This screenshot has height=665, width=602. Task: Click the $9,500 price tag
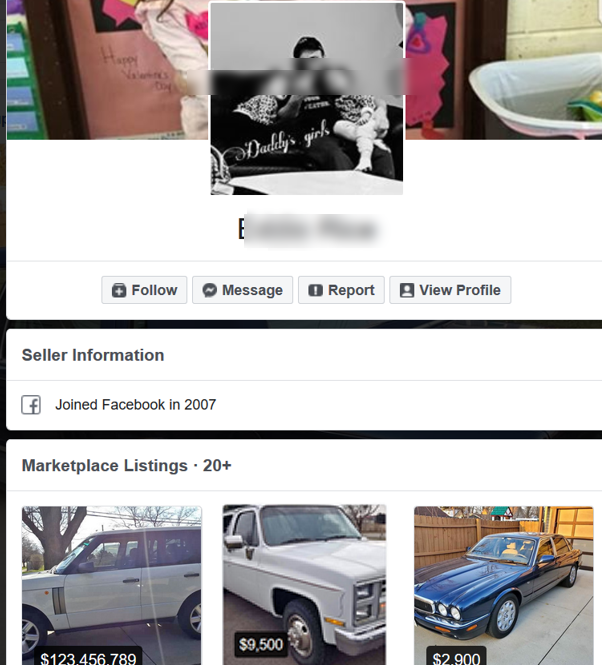tap(260, 645)
